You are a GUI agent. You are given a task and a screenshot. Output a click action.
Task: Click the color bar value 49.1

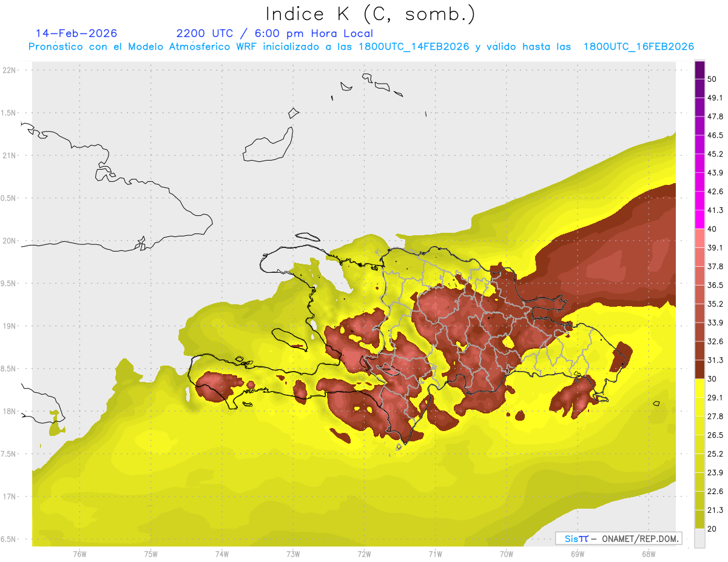click(x=715, y=98)
